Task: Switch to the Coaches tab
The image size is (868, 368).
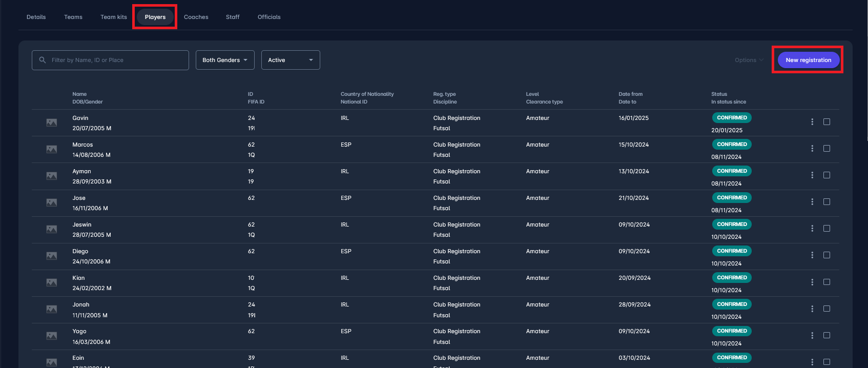Action: point(196,17)
